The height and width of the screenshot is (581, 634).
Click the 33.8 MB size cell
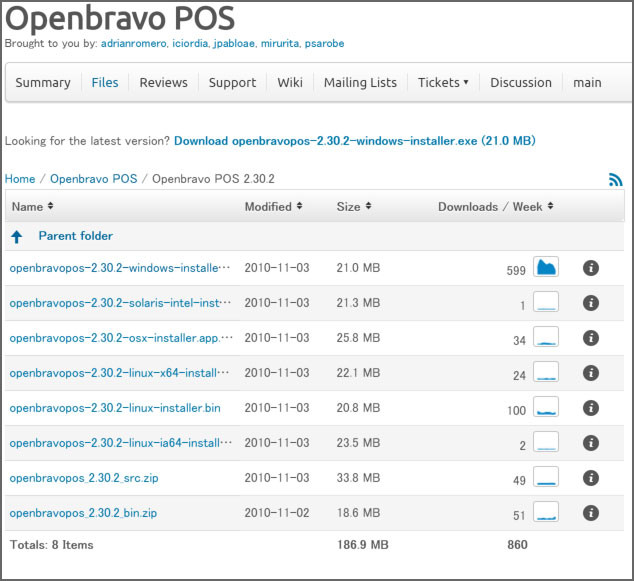pos(358,478)
